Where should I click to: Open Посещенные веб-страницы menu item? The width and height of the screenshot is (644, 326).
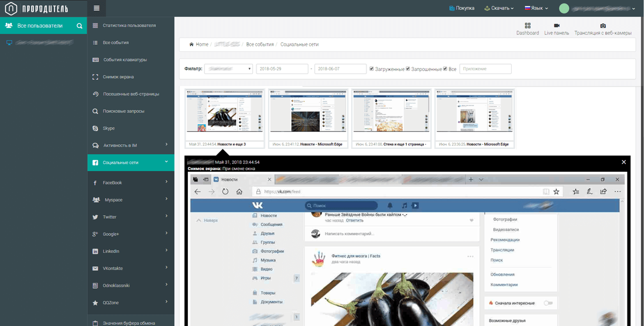click(x=131, y=94)
